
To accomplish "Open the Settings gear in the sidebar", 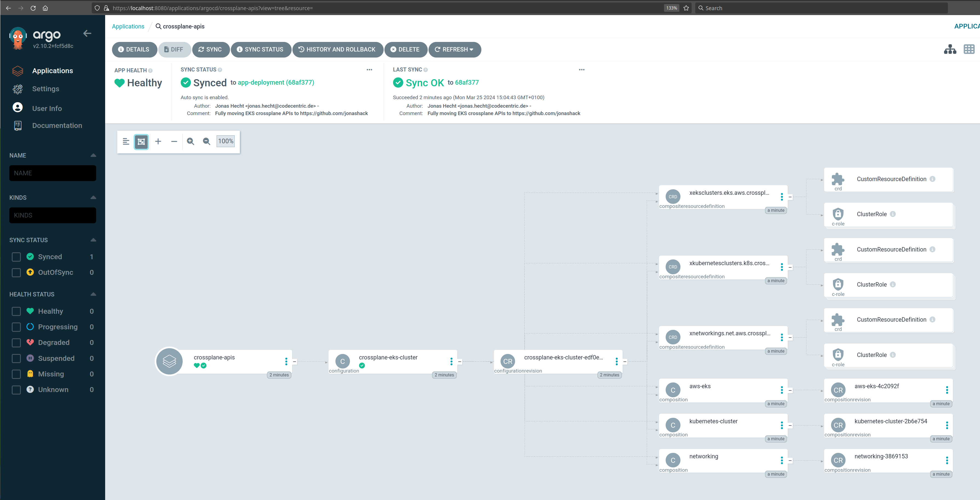I will coord(18,89).
